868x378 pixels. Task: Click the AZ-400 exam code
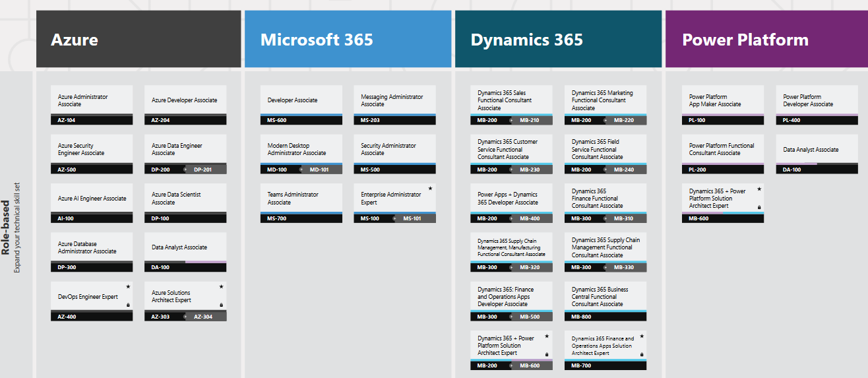(67, 317)
